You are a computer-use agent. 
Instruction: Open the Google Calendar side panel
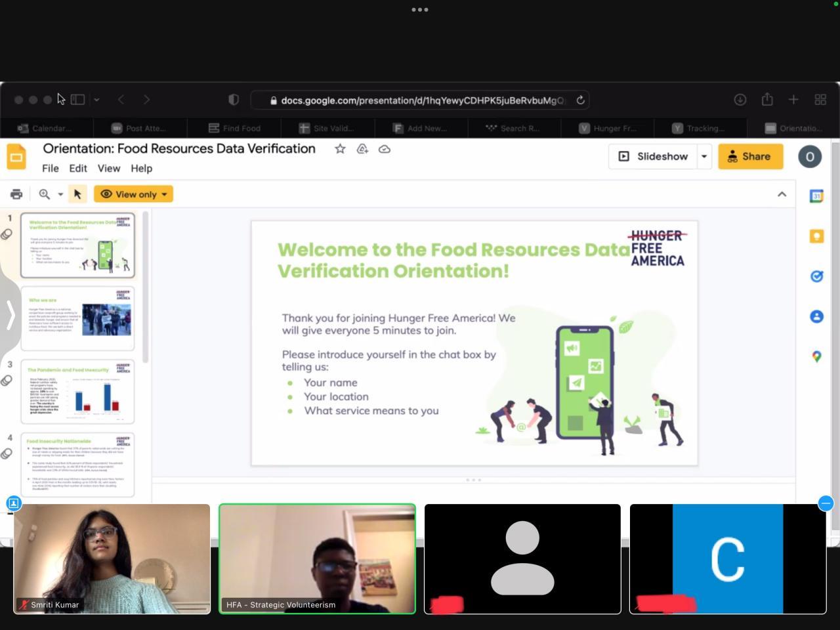tap(816, 196)
